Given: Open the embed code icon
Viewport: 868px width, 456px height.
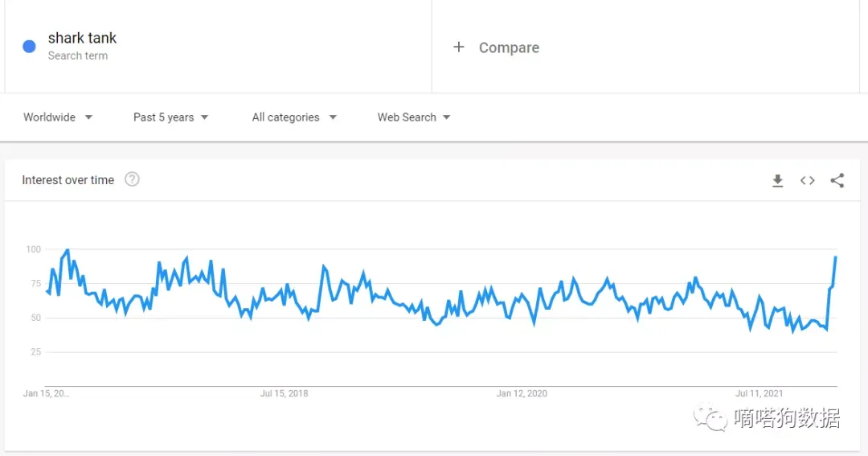Looking at the screenshot, I should pos(807,181).
